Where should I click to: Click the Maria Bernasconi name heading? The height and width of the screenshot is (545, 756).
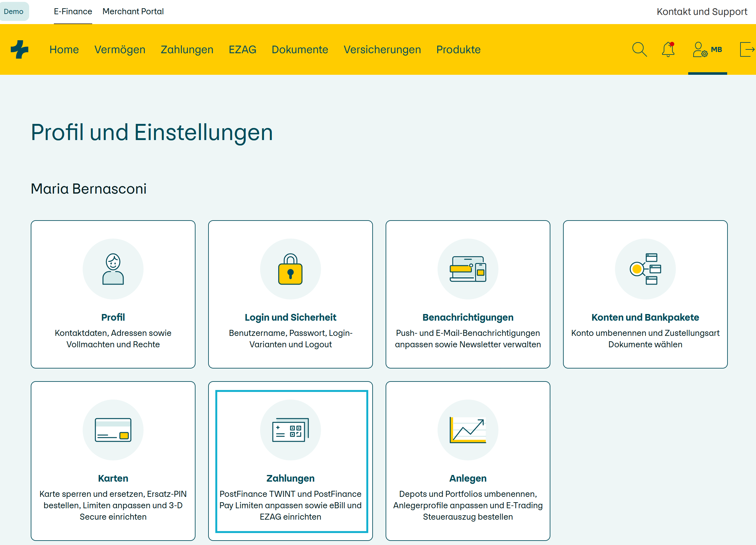(88, 188)
